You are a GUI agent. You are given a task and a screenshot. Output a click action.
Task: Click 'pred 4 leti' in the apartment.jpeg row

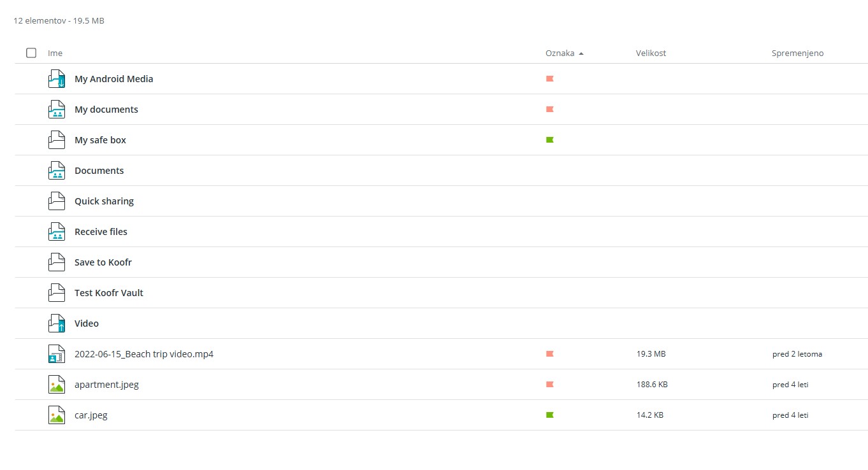click(x=790, y=385)
